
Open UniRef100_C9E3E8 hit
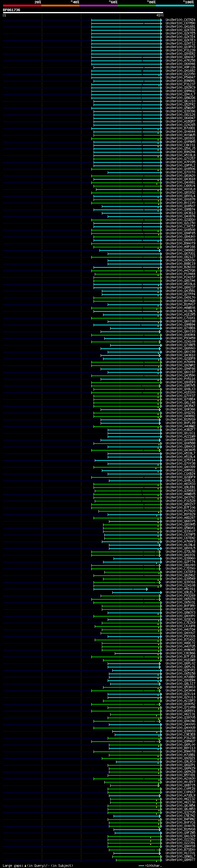[x=180, y=735]
